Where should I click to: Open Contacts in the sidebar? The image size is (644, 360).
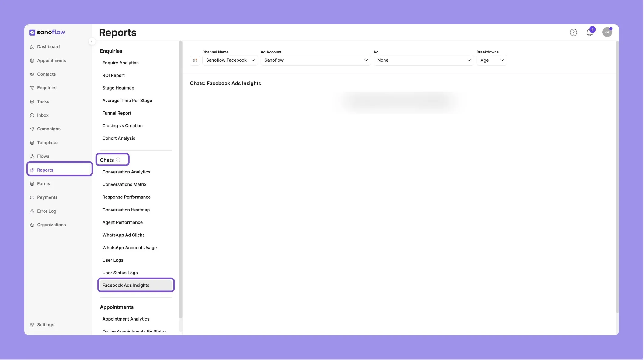[46, 74]
